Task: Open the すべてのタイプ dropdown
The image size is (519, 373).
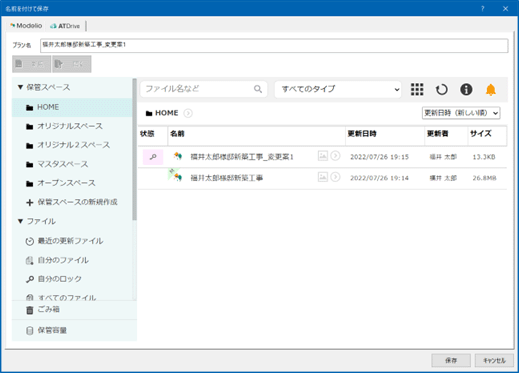Action: tap(338, 89)
